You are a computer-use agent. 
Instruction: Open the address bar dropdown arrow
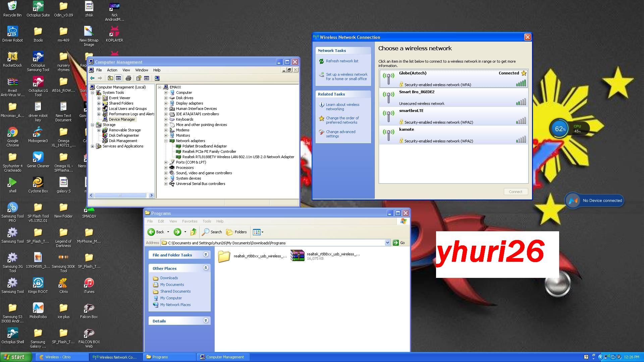[387, 243]
